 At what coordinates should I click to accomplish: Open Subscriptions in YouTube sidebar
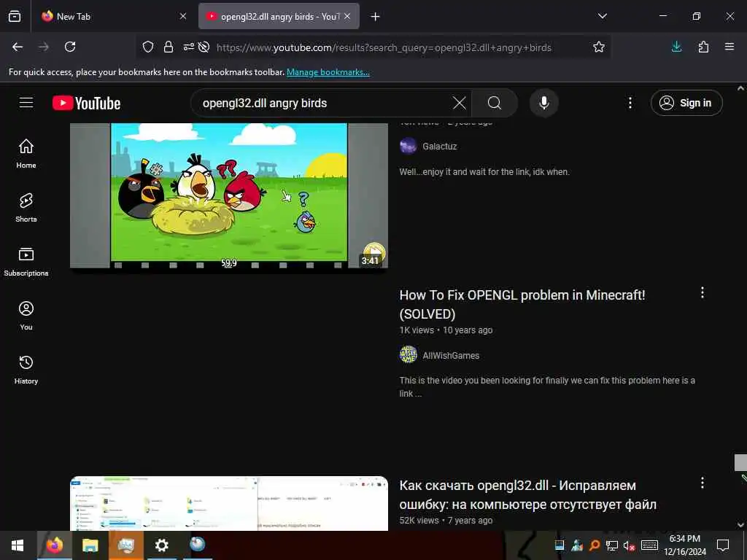26,262
